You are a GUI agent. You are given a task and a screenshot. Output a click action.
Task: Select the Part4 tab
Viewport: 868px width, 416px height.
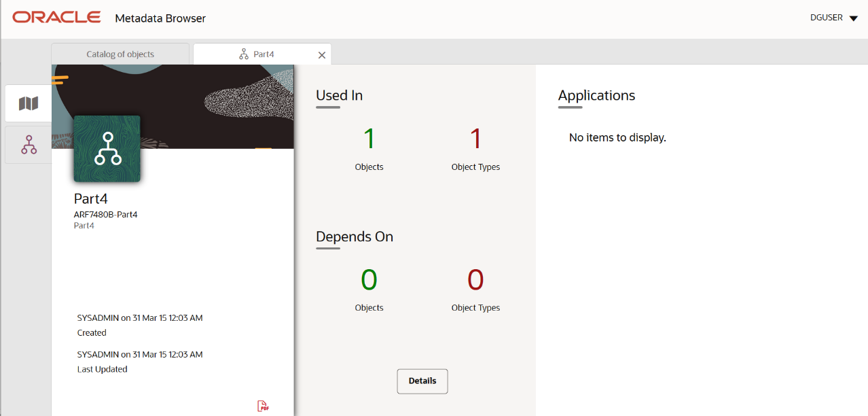click(x=262, y=54)
